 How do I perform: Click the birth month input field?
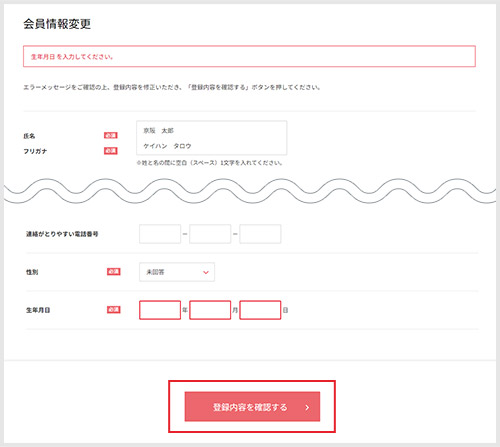[210, 310]
